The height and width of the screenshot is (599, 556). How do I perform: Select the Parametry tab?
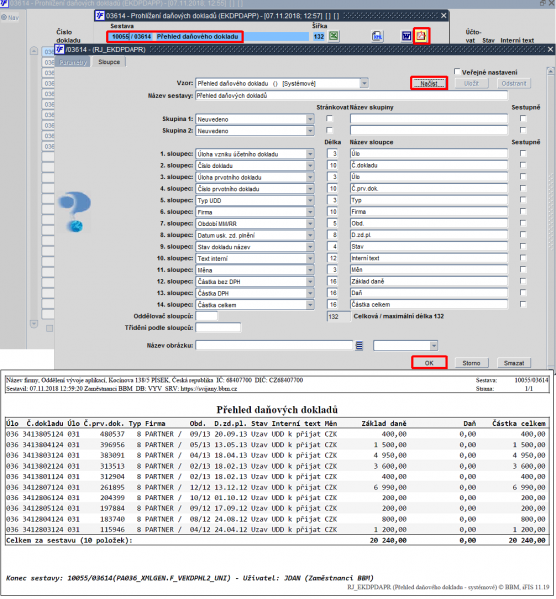click(x=73, y=62)
